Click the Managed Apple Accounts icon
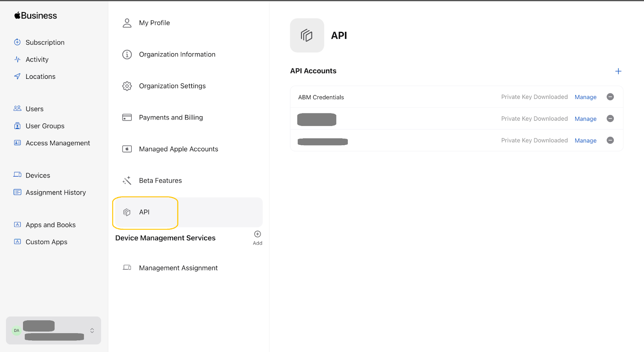Viewport: 644px width, 352px height. coord(127,149)
